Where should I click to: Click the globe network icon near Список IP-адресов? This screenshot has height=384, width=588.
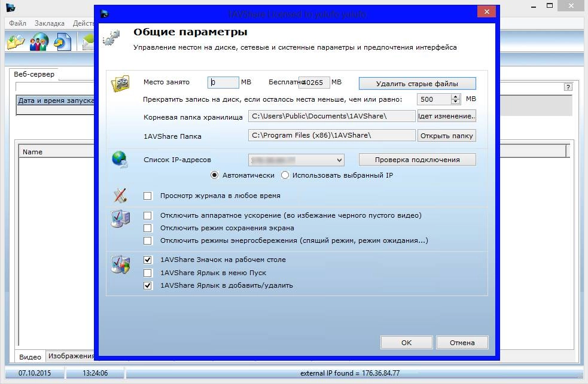[x=120, y=159]
